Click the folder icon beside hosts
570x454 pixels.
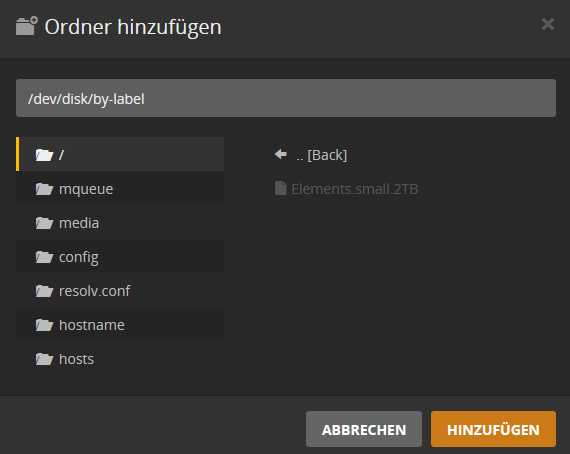click(44, 359)
